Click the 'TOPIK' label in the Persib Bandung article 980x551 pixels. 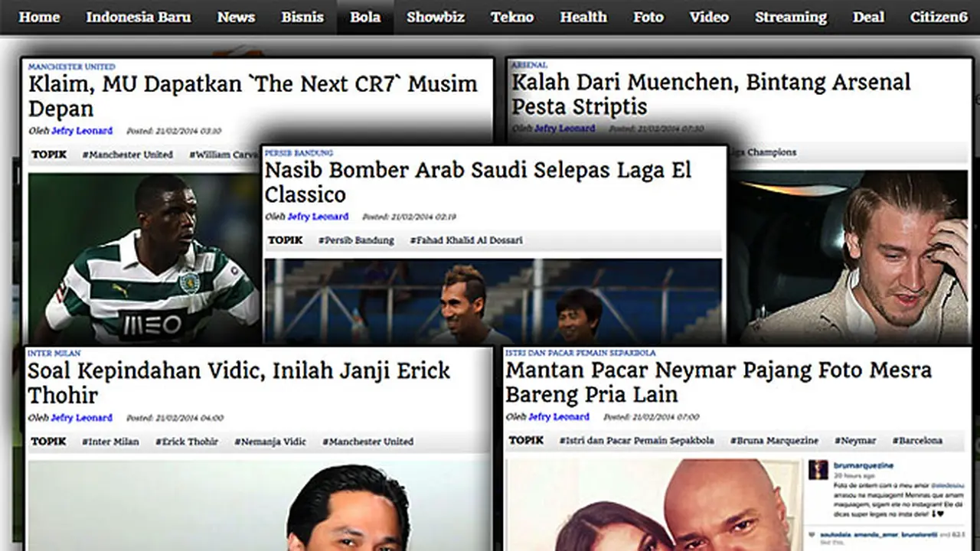coord(286,240)
